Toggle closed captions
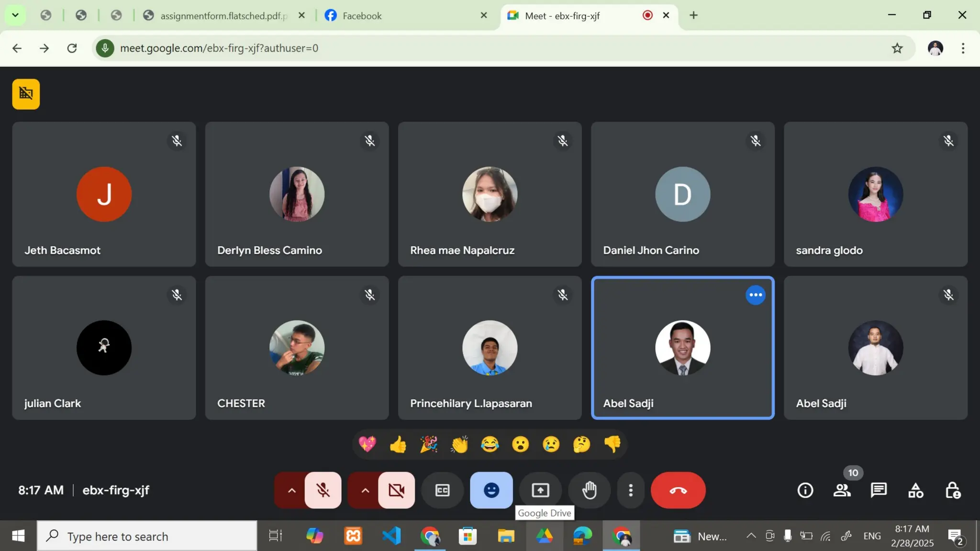 [x=442, y=490]
